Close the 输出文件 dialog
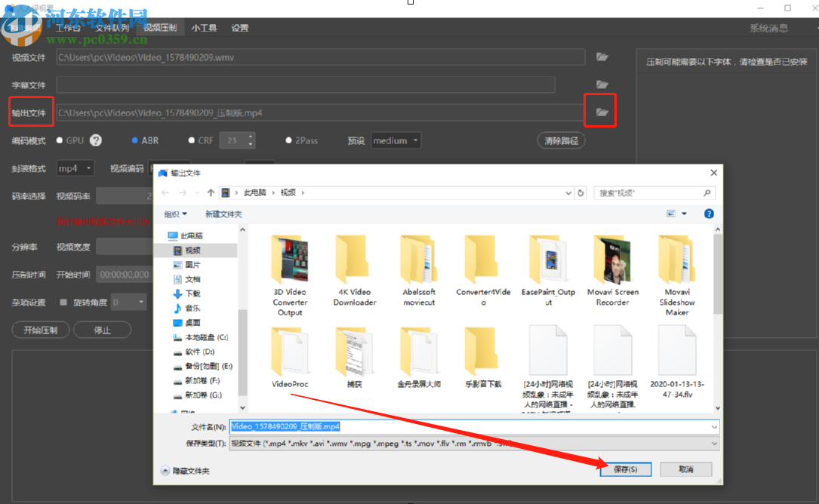819x504 pixels. pyautogui.click(x=713, y=173)
